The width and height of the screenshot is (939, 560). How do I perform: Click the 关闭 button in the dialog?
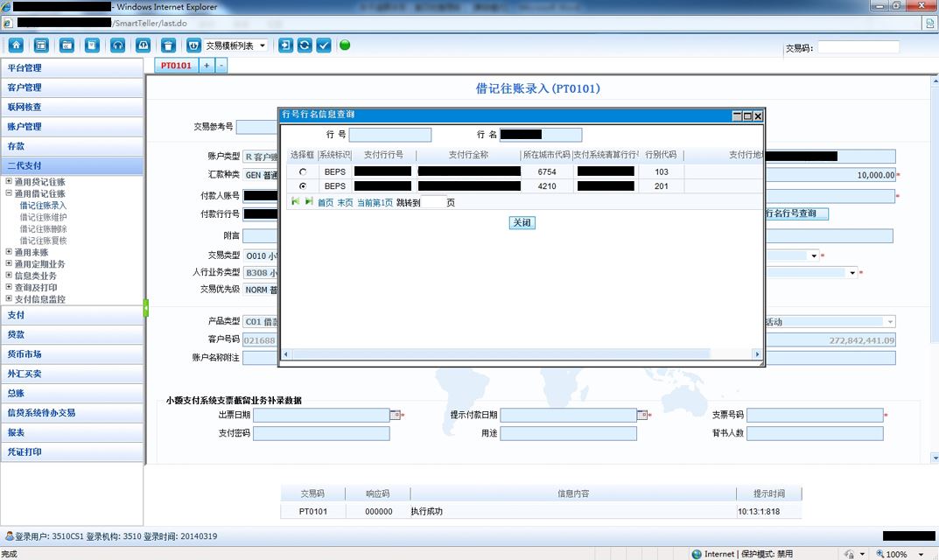(x=522, y=223)
